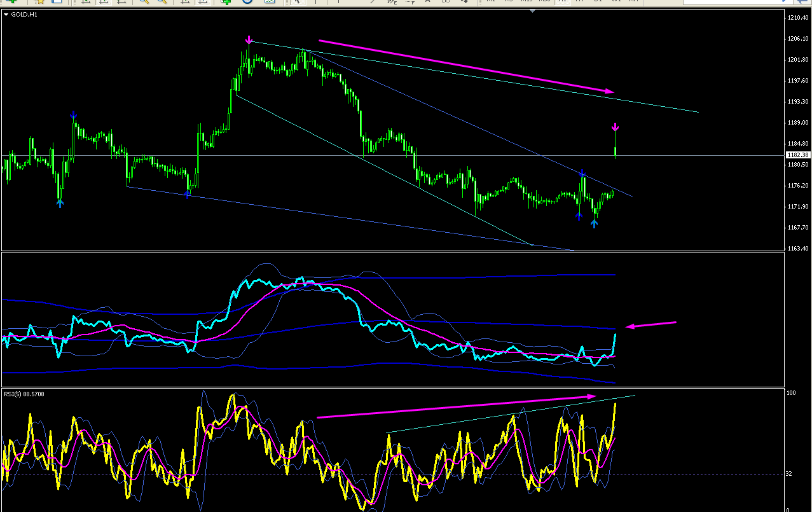812x512 pixels.
Task: Click the current price tag 1182.38
Action: click(797, 155)
